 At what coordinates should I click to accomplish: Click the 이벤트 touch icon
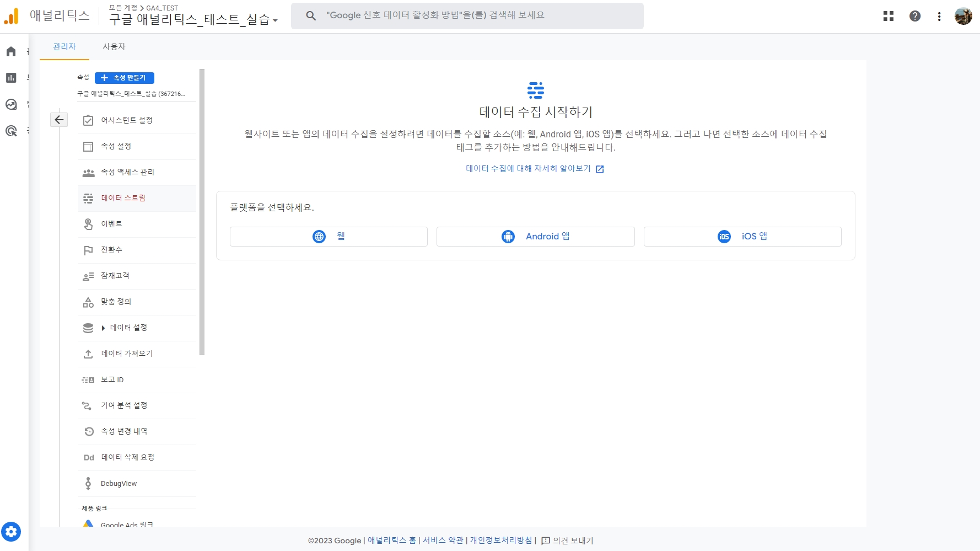tap(88, 224)
